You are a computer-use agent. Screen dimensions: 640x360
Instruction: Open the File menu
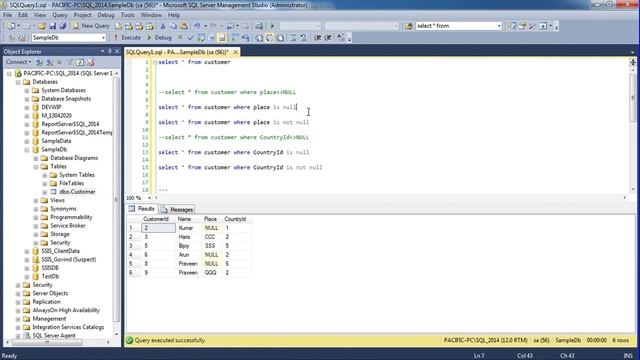[7, 15]
